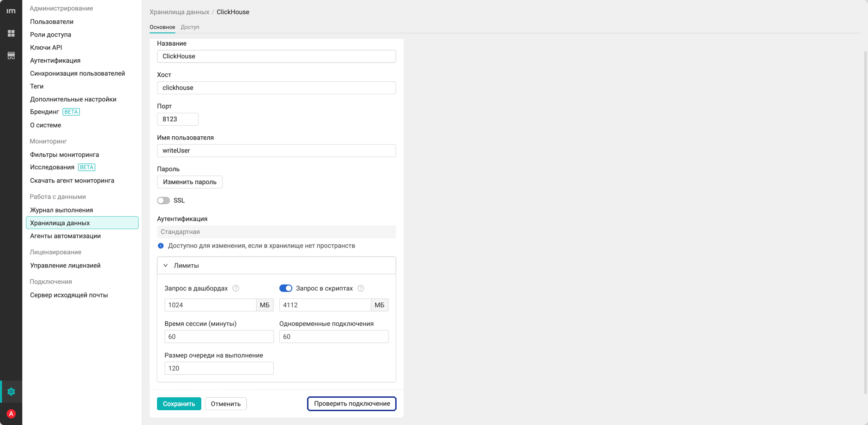Image resolution: width=868 pixels, height=425 pixels.
Task: Open 'Журнал выполнения'
Action: [61, 210]
